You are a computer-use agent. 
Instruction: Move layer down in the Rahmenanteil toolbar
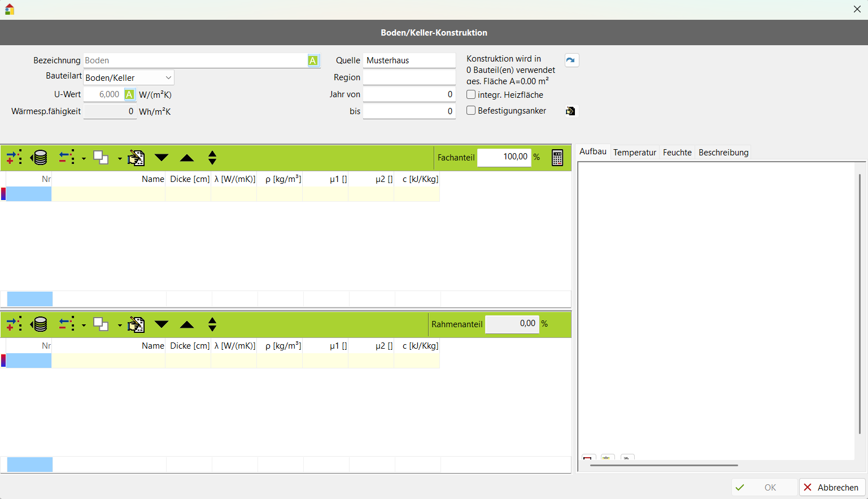click(x=162, y=324)
